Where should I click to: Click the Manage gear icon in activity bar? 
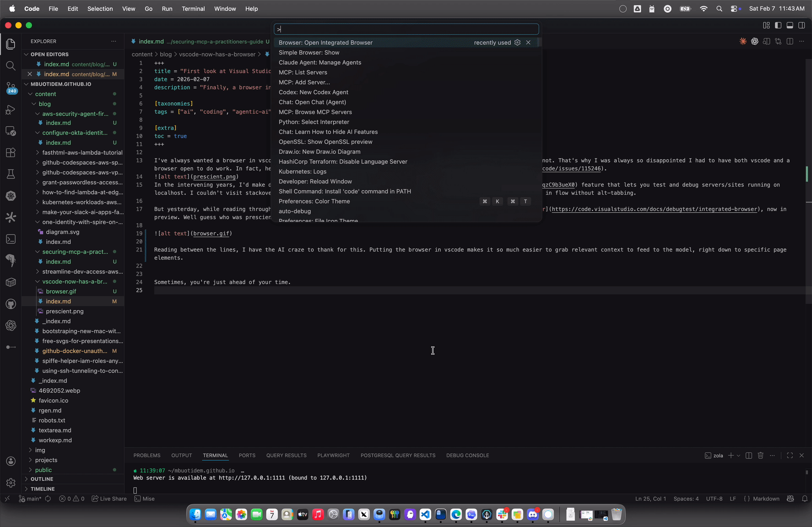(x=11, y=483)
